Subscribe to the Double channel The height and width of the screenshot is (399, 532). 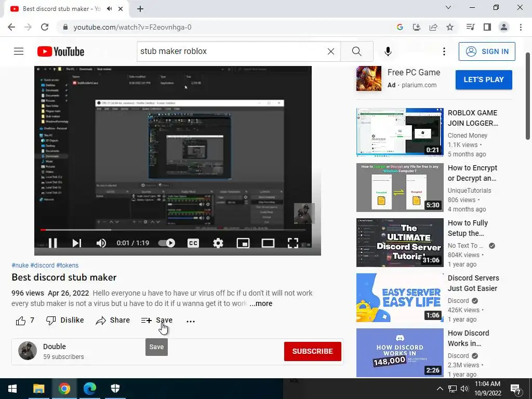click(312, 351)
